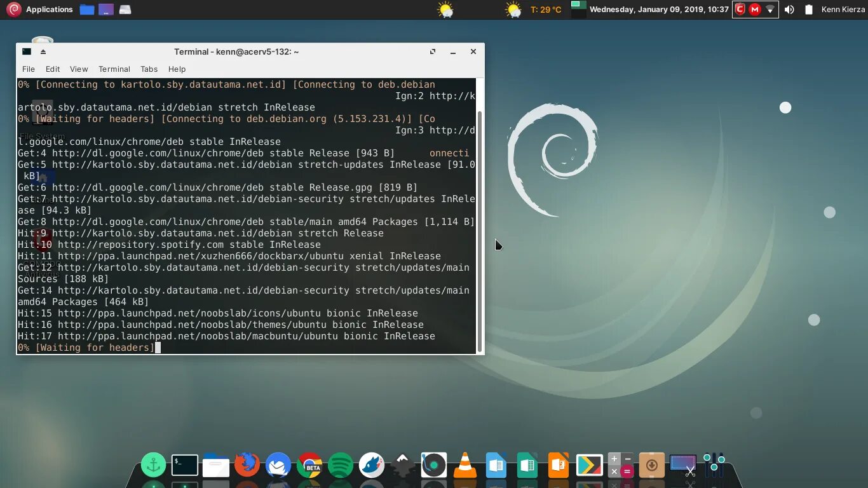This screenshot has width=868, height=488.
Task: Click the volume speaker icon
Action: 789,10
